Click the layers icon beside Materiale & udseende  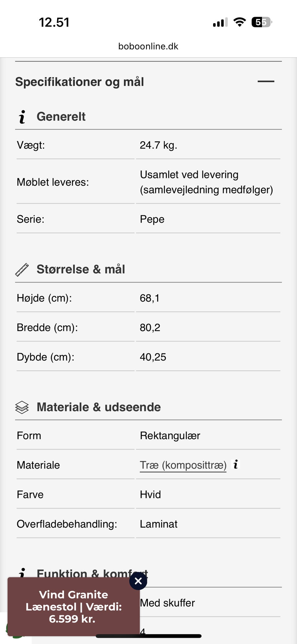click(22, 407)
